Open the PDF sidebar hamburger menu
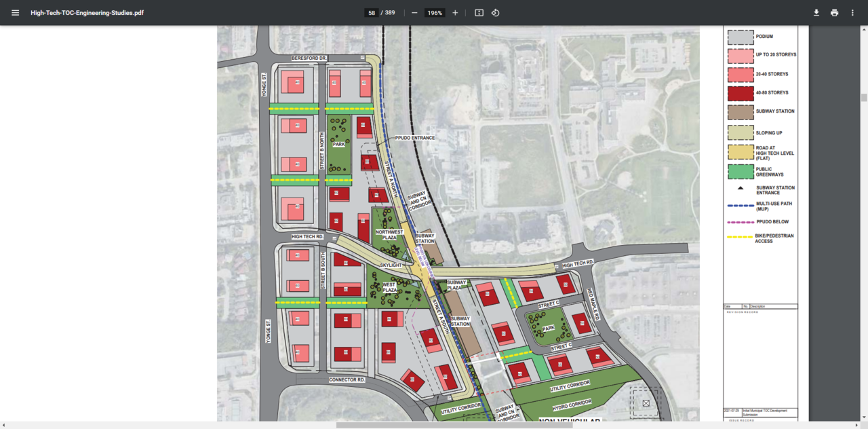 pyautogui.click(x=15, y=13)
